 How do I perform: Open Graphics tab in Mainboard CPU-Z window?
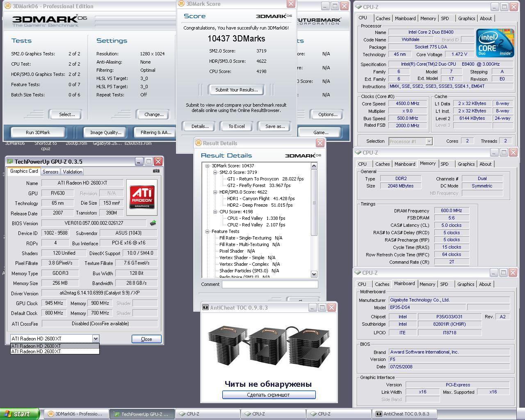pyautogui.click(x=466, y=284)
